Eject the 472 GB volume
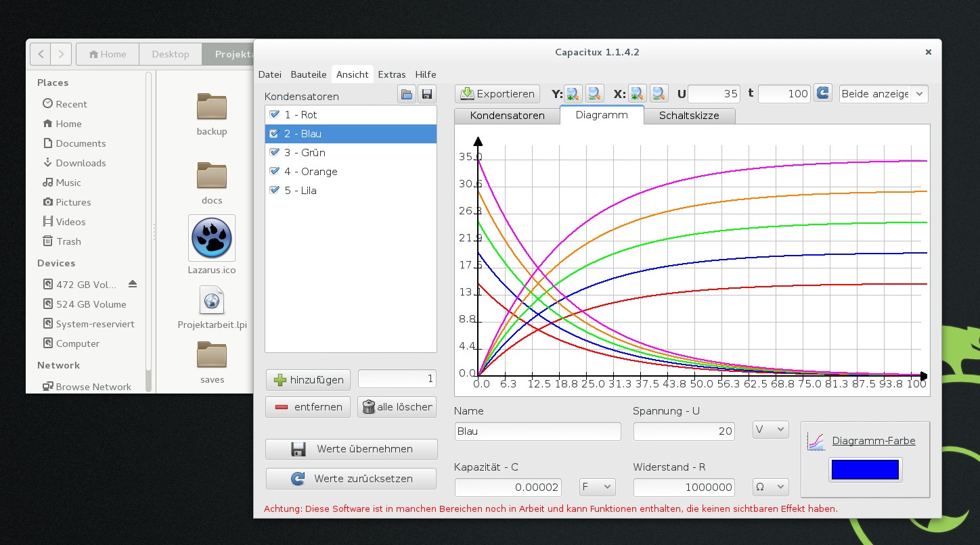980x545 pixels. 133,284
